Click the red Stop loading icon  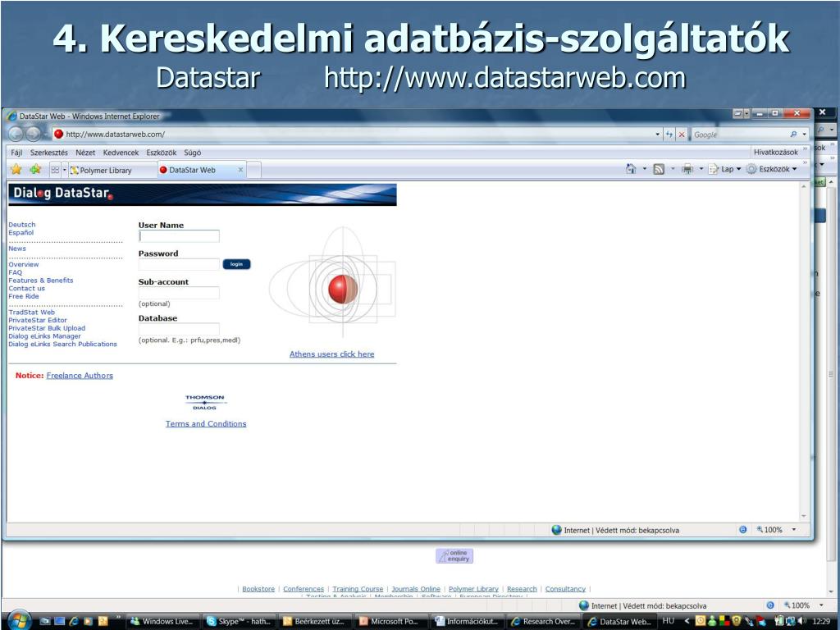pos(682,135)
